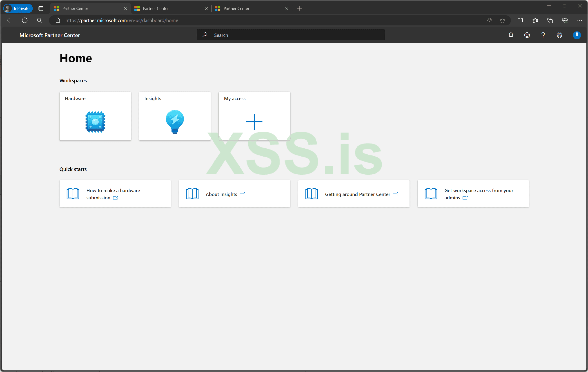Open browser Settings and more menu

(x=579, y=20)
